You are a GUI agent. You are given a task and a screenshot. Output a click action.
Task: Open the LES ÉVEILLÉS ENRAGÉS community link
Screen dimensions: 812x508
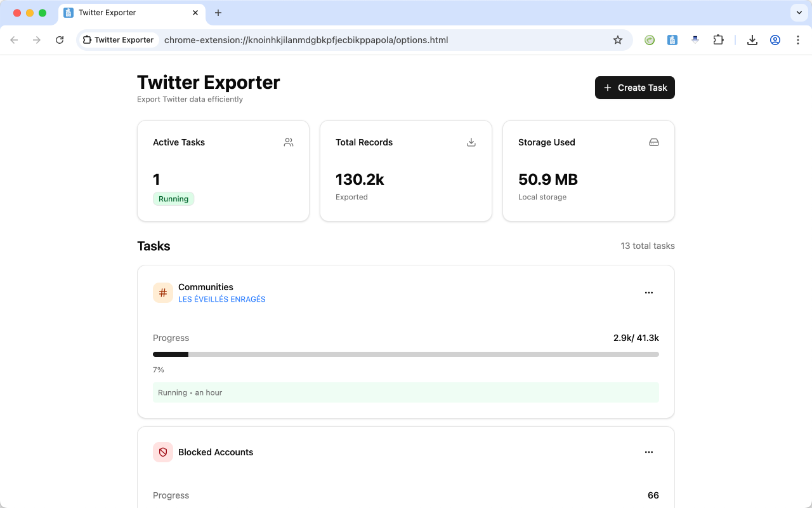[x=222, y=298]
